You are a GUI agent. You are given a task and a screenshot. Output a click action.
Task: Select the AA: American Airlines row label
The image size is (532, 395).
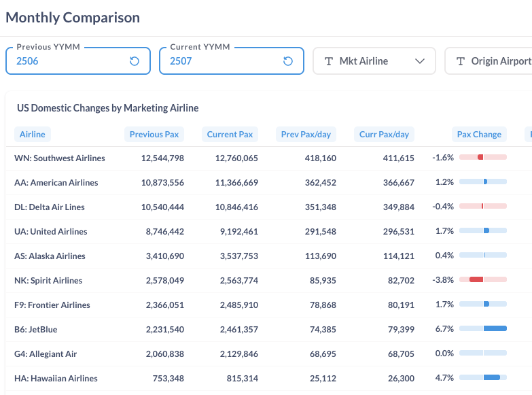pyautogui.click(x=56, y=182)
